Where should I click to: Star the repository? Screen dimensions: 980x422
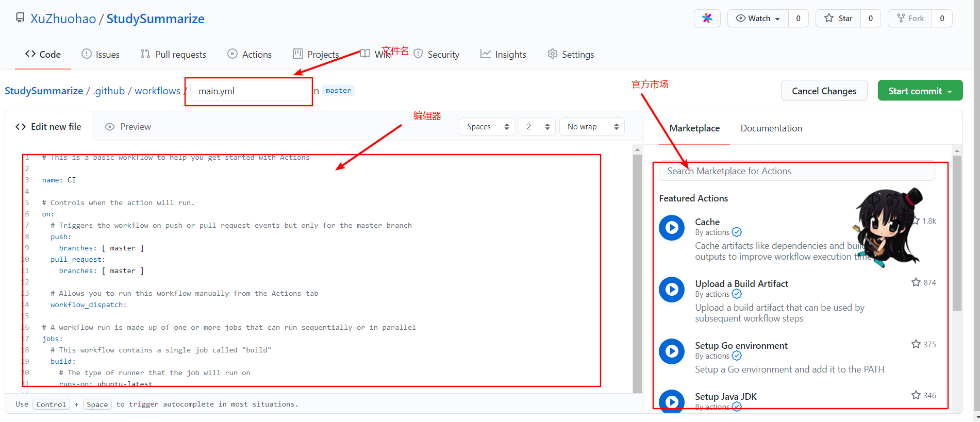(838, 18)
